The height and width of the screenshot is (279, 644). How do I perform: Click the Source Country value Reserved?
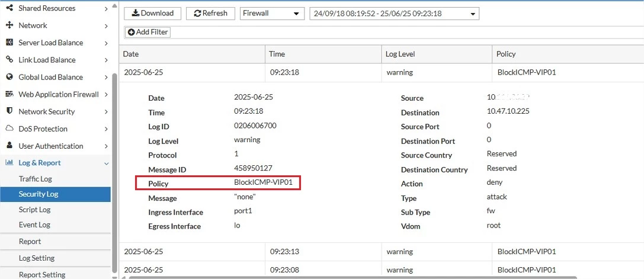click(x=502, y=153)
